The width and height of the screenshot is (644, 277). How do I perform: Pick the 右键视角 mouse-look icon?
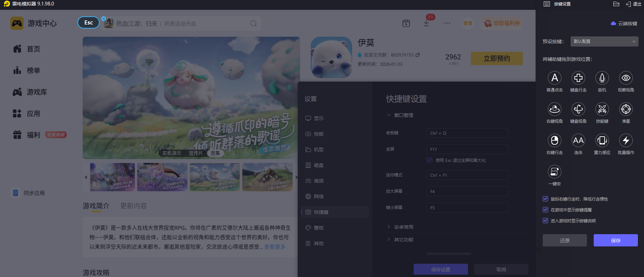(x=555, y=109)
